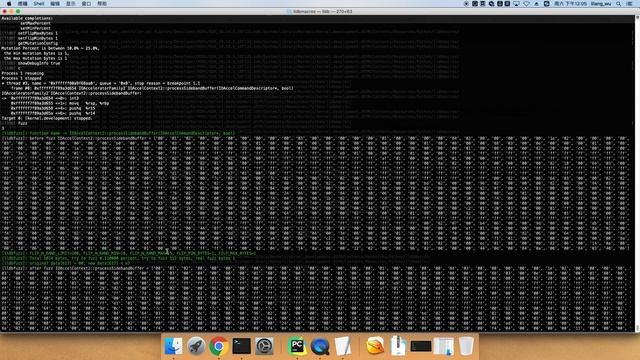Open Launchpad rocket icon in Dock
Viewport: 640px width, 360px height.
(x=196, y=346)
